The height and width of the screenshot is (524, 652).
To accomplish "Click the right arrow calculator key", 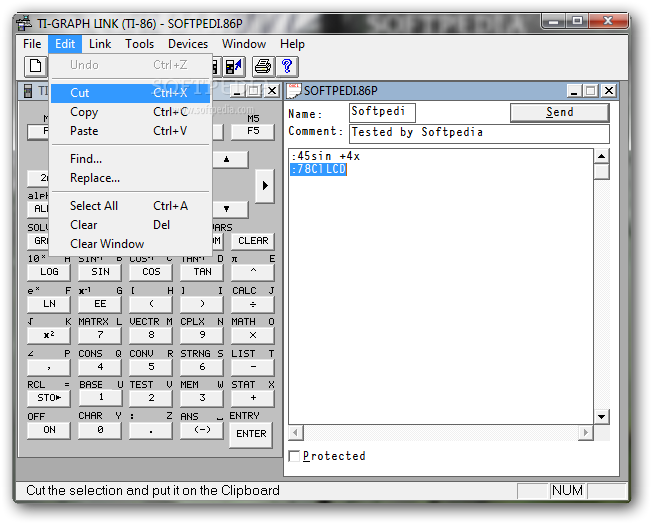I will click(x=265, y=185).
